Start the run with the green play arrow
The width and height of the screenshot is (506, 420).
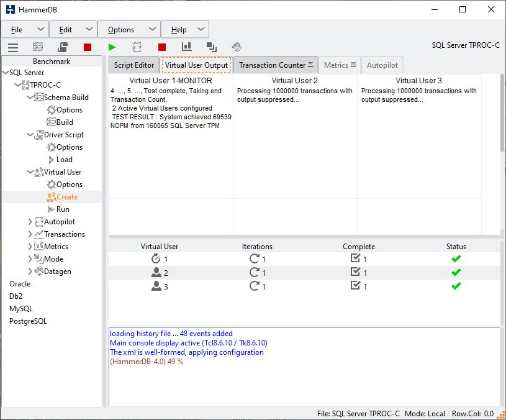click(x=112, y=47)
